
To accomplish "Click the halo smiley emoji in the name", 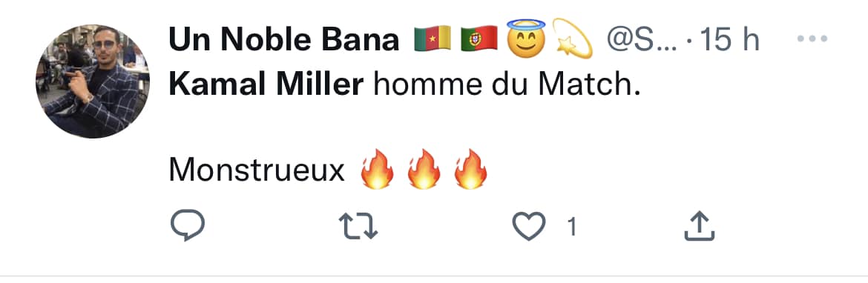I will pyautogui.click(x=526, y=39).
